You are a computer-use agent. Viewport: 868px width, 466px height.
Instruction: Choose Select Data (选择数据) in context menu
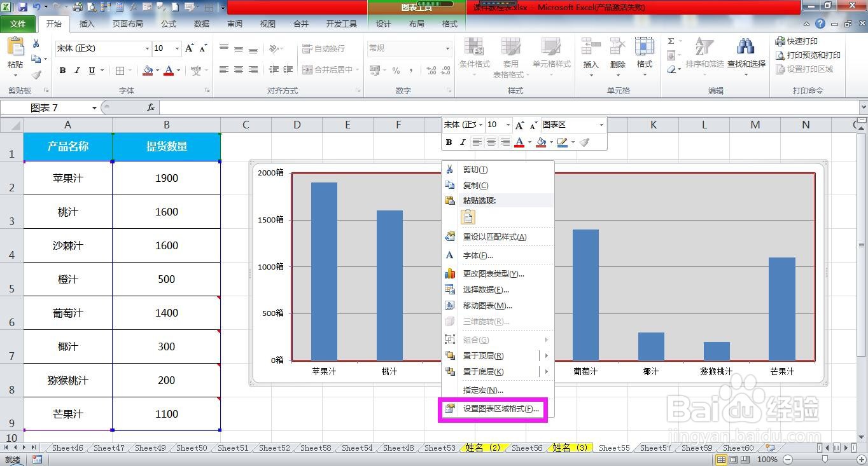pos(498,290)
